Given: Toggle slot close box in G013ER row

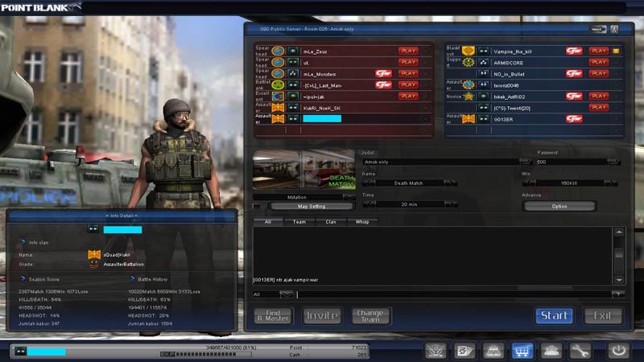Looking at the screenshot, I should (x=616, y=119).
